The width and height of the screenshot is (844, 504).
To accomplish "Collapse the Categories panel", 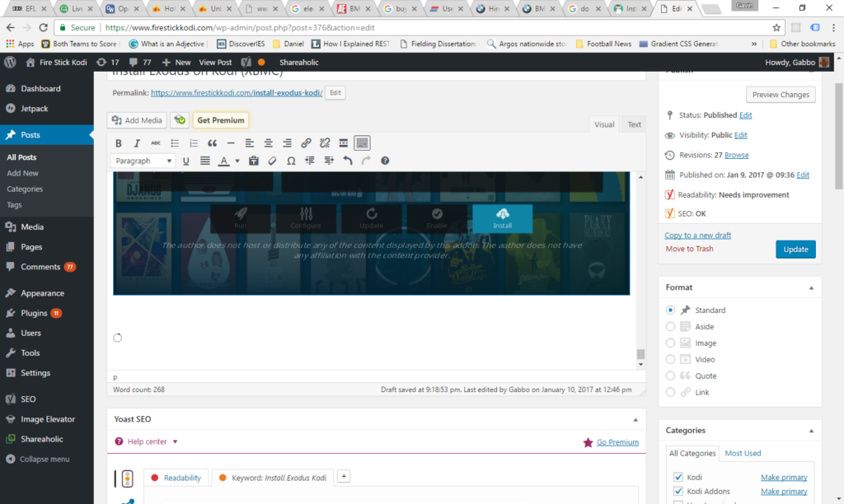I will 811,431.
